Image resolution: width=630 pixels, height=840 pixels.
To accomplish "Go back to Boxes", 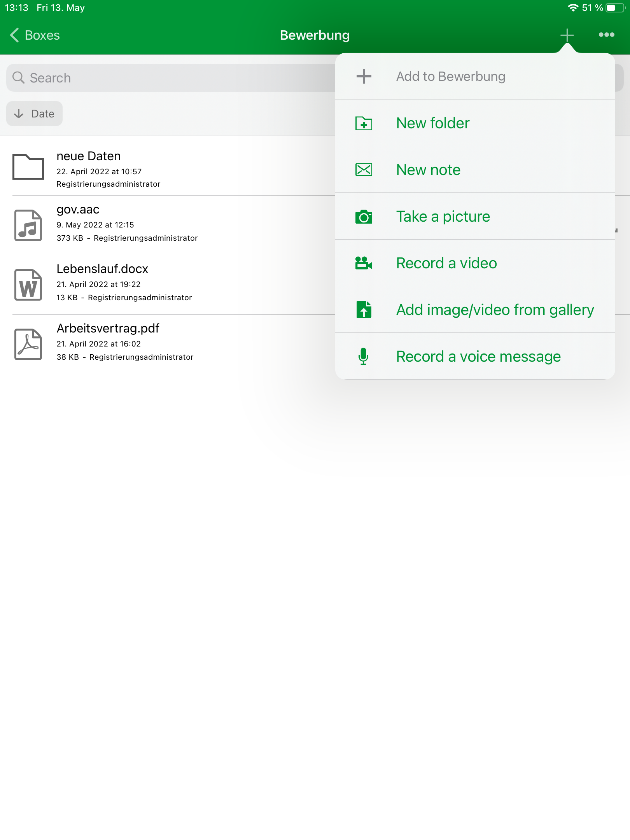I will pyautogui.click(x=35, y=35).
